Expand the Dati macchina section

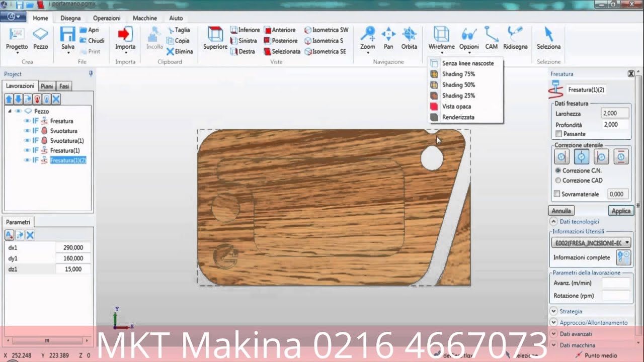pyautogui.click(x=553, y=345)
